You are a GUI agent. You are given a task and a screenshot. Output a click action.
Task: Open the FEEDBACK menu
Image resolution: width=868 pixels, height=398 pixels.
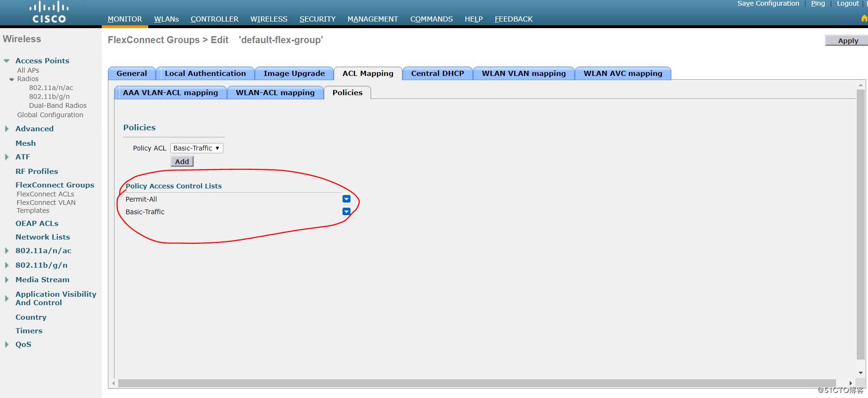pyautogui.click(x=514, y=19)
